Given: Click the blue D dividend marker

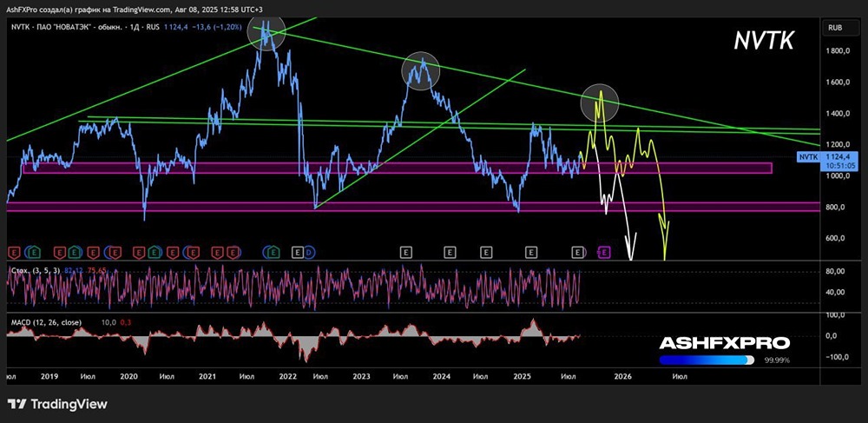Looking at the screenshot, I should 309,253.
